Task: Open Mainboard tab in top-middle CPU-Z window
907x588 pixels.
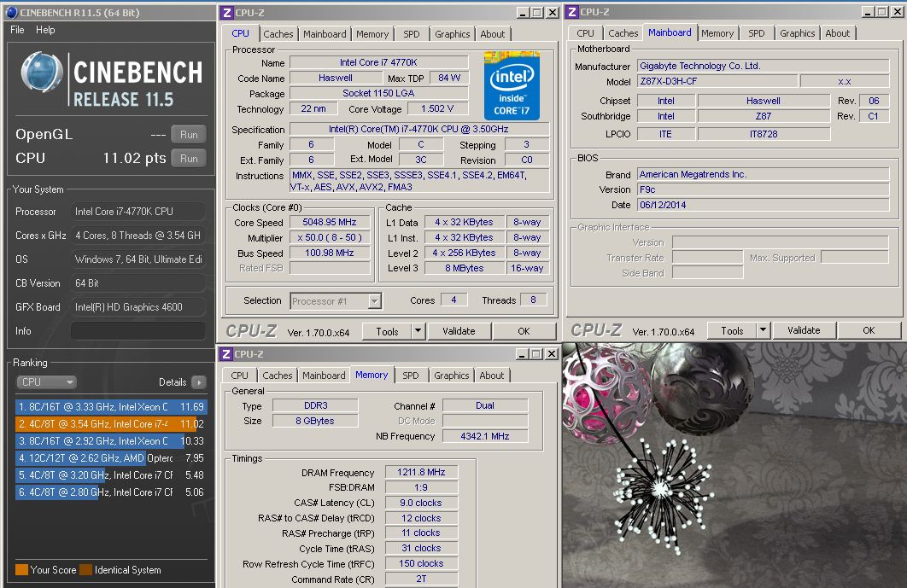Action: [325, 34]
